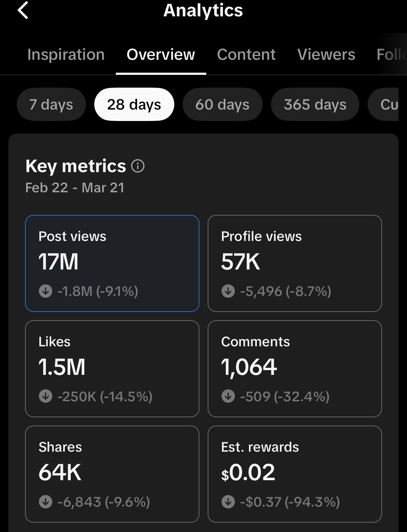Choose the 60 days range
Image resolution: width=407 pixels, height=532 pixels.
[223, 104]
